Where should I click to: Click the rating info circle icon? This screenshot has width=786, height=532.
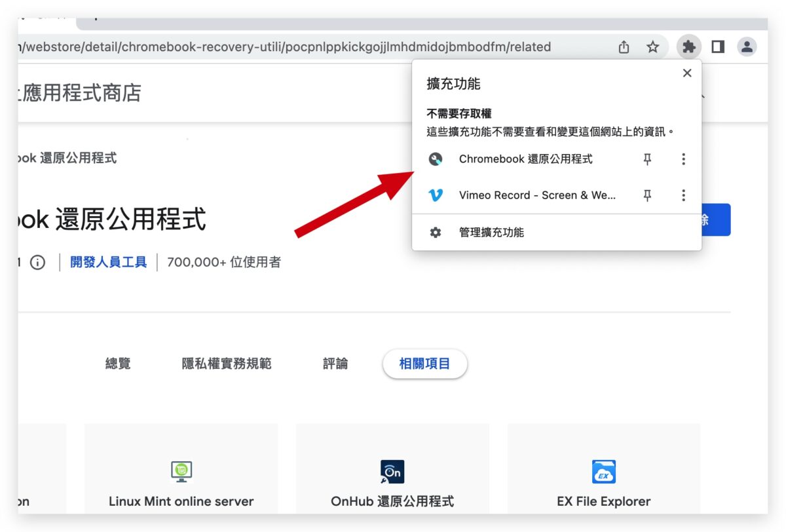pyautogui.click(x=37, y=263)
